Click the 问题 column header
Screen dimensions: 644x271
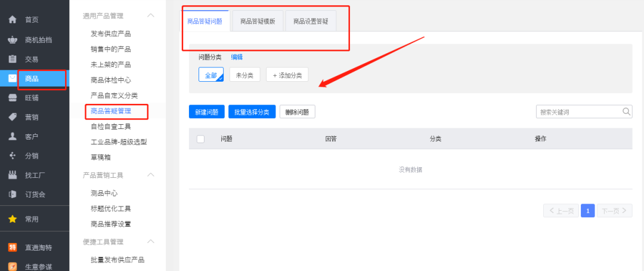click(227, 139)
